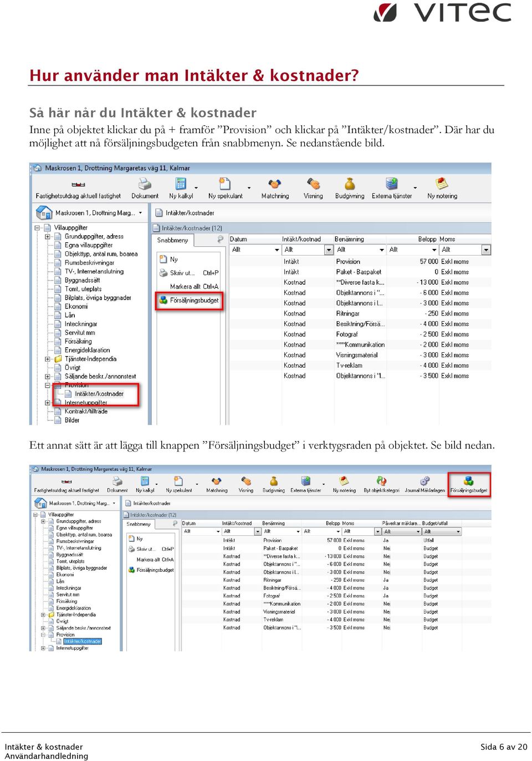Click Ny spekulant icon in lower screenshot
The width and height of the screenshot is (532, 761).
[178, 481]
